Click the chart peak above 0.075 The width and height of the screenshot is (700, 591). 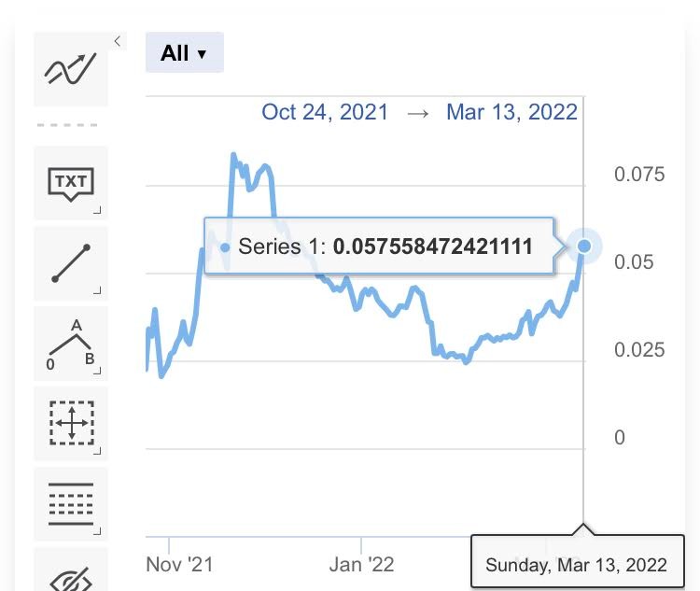click(x=233, y=155)
